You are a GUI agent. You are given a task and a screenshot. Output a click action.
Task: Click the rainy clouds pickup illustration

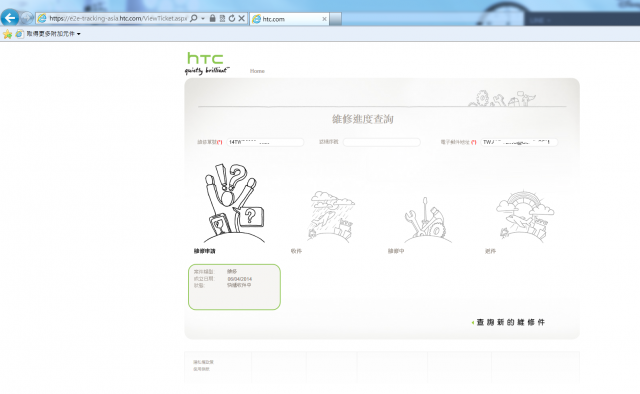[x=331, y=216]
